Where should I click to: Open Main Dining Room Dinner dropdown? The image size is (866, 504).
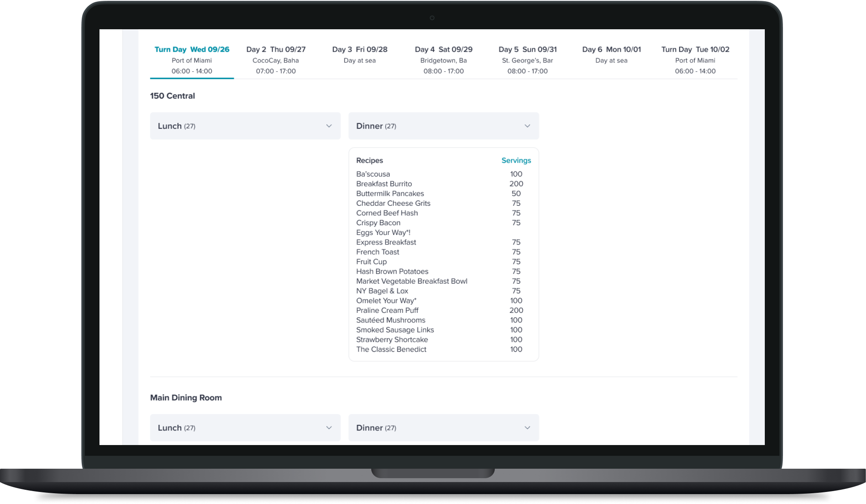pos(443,428)
